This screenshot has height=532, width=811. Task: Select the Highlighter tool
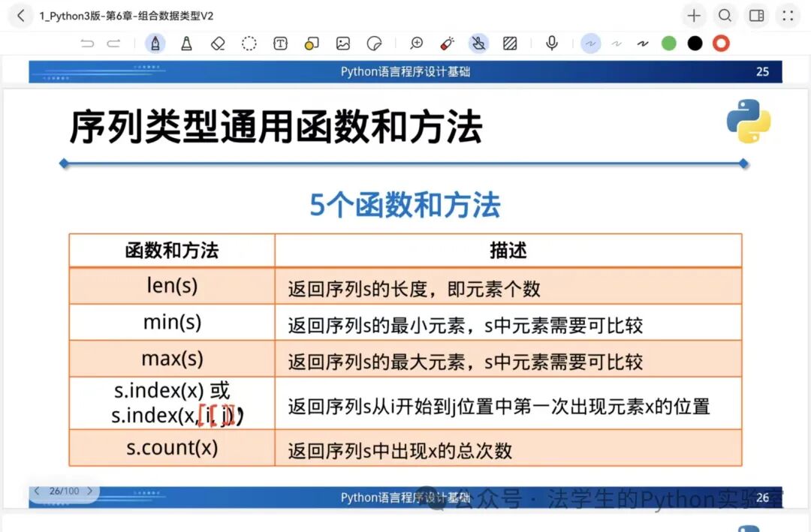coord(186,44)
